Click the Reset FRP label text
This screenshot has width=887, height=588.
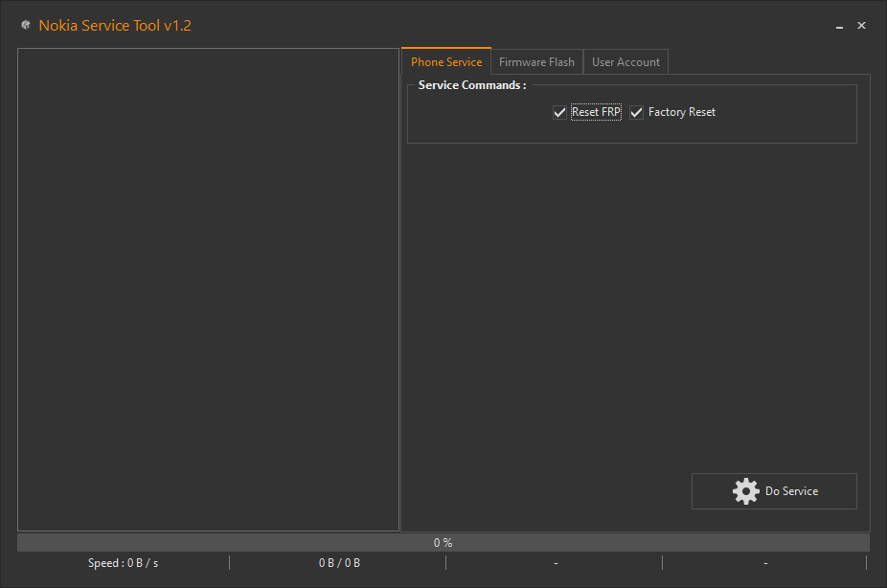(x=595, y=112)
